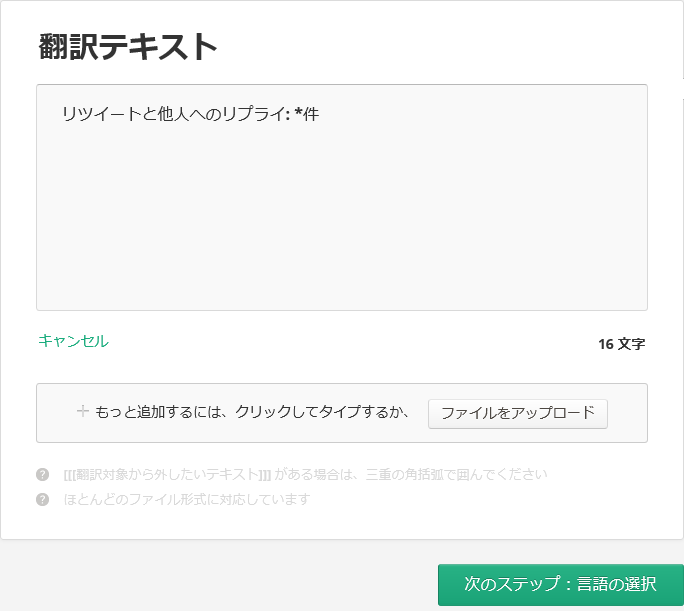This screenshot has height=611, width=684.
Task: Click the キャンセル link
Action: (x=73, y=341)
